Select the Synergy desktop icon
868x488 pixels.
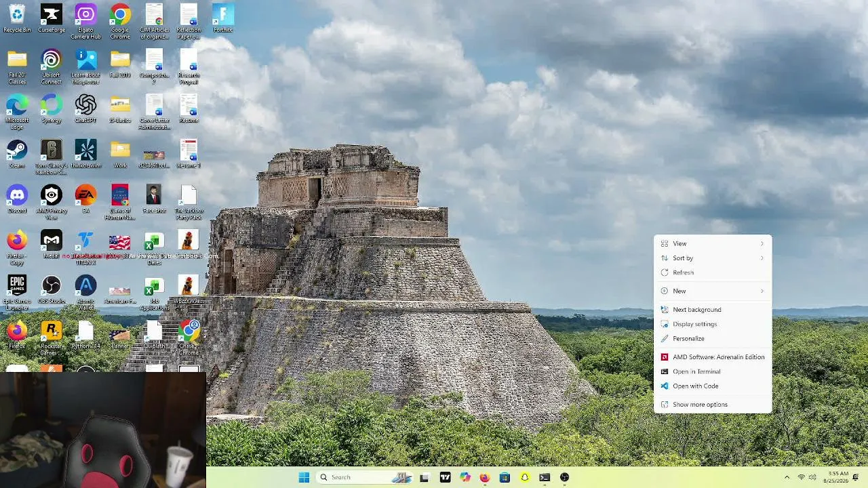coord(52,108)
